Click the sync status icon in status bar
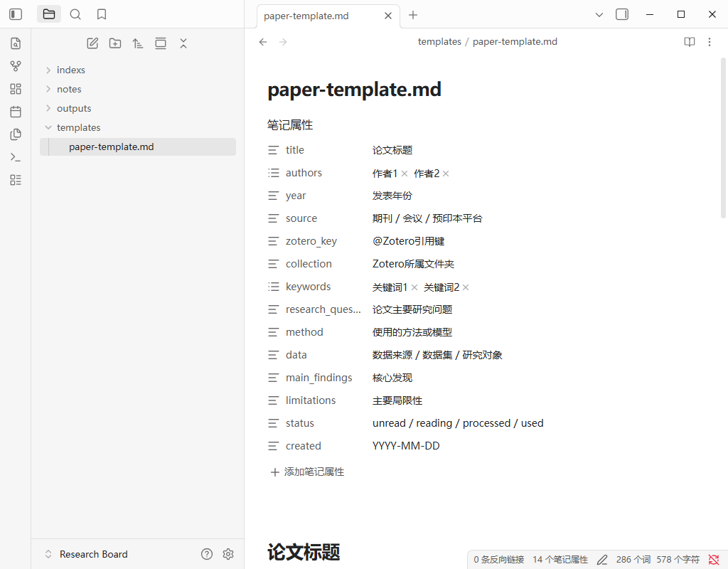The width and height of the screenshot is (728, 569). coord(714,560)
